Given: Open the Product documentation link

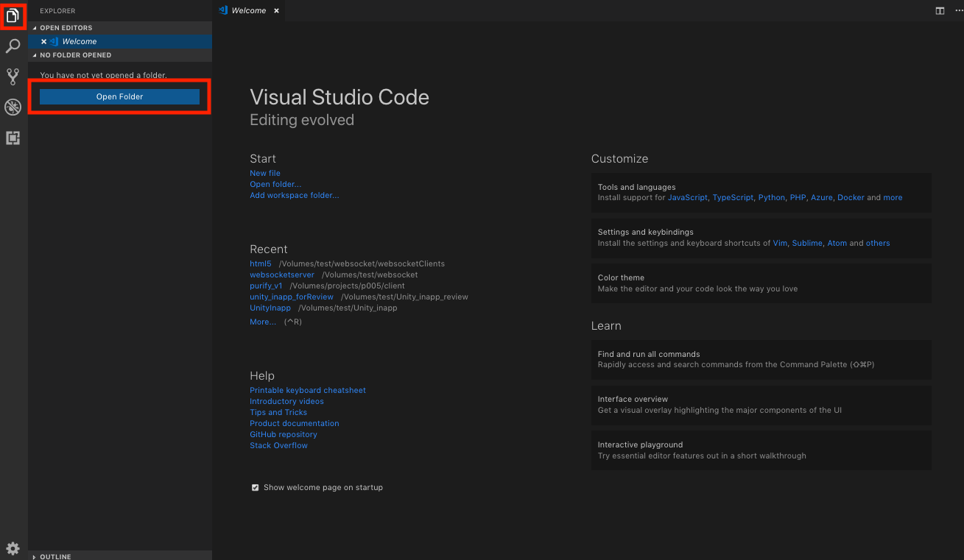Looking at the screenshot, I should (295, 423).
